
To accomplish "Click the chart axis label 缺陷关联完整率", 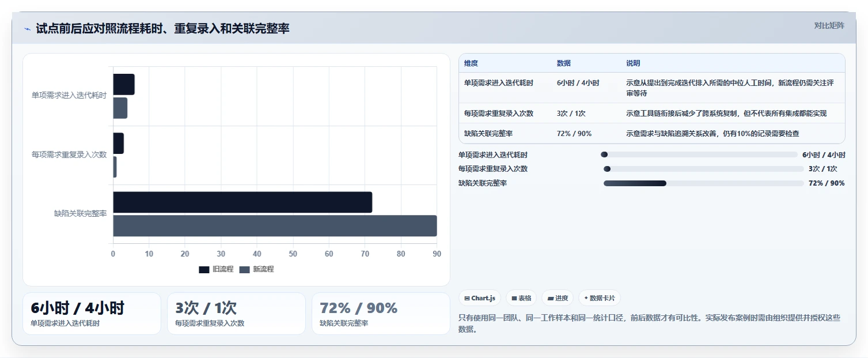I will pos(81,214).
